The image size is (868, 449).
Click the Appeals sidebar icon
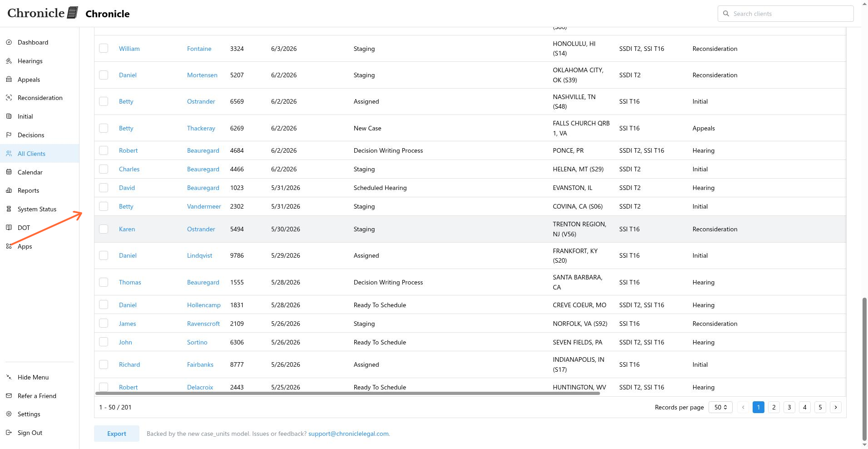pyautogui.click(x=9, y=80)
